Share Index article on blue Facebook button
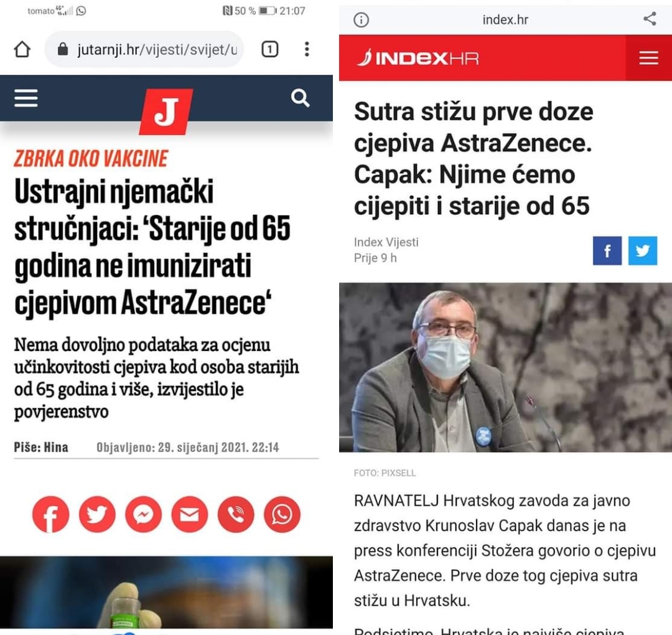The width and height of the screenshot is (672, 635). 607,251
